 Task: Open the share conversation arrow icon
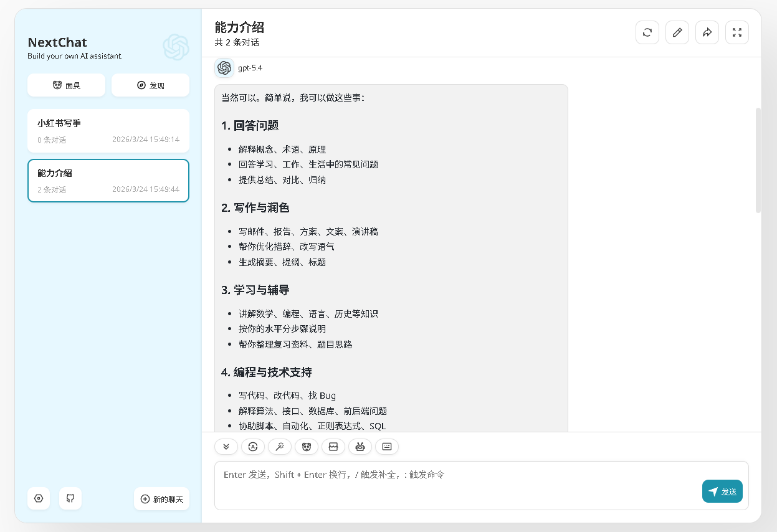click(707, 32)
